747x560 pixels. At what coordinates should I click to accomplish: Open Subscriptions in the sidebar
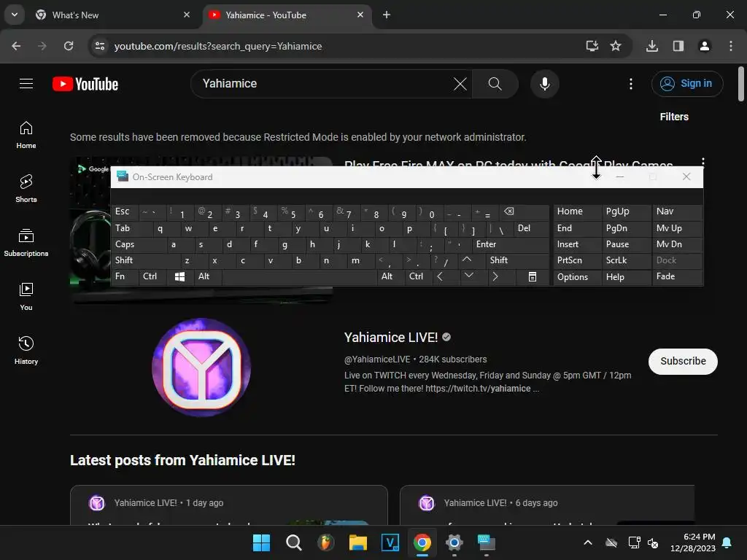click(x=26, y=242)
